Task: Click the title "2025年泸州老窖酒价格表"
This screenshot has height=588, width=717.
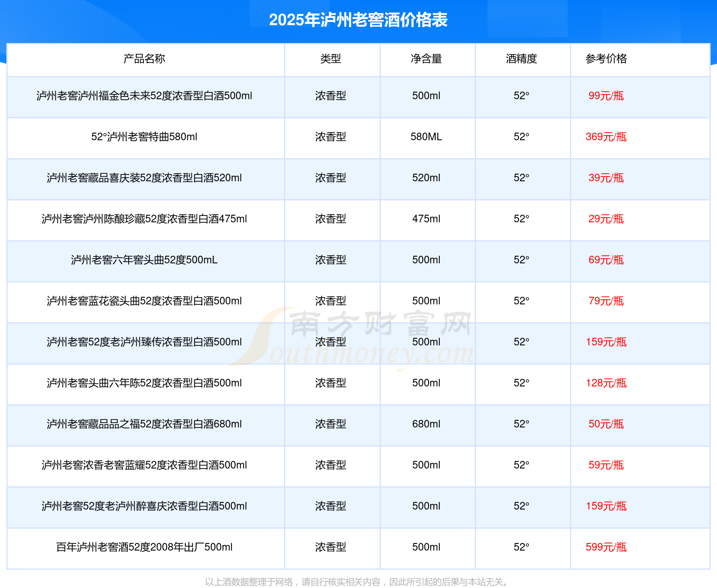Action: (x=358, y=20)
